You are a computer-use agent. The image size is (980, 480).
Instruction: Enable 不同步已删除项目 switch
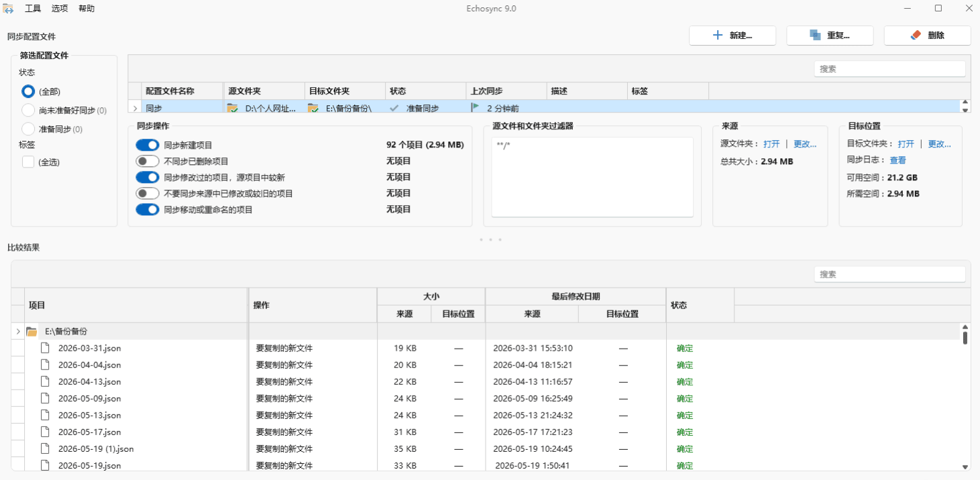pos(147,161)
